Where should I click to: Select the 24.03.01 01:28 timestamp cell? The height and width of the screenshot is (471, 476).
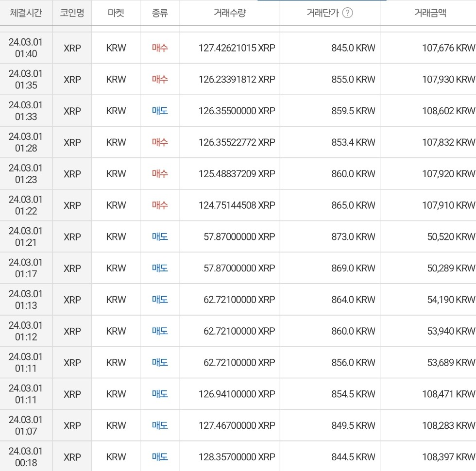tap(26, 142)
